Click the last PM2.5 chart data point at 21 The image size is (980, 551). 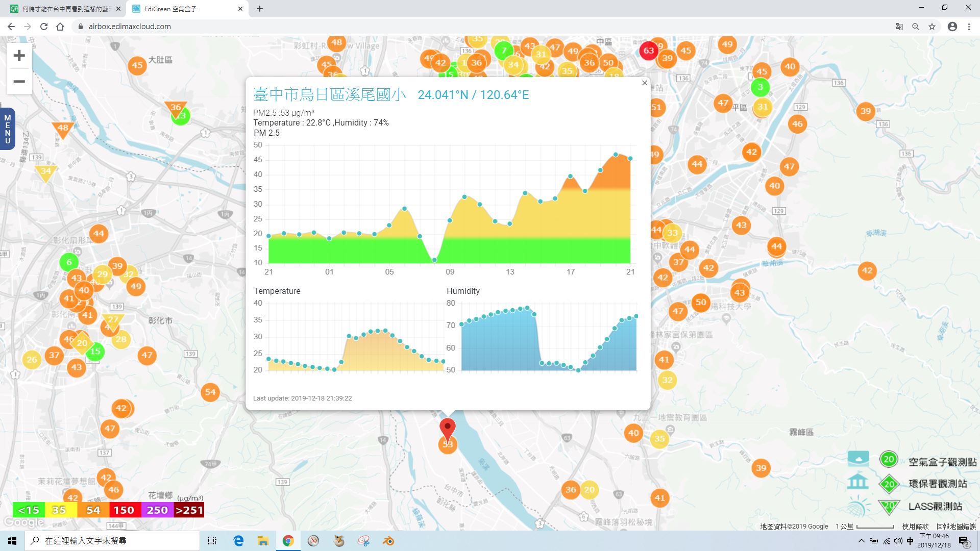point(630,159)
